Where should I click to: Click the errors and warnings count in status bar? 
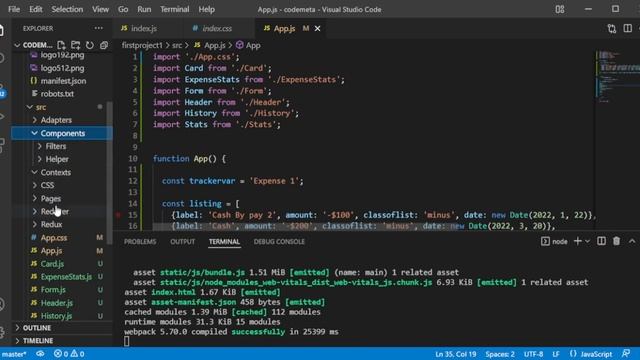(x=69, y=354)
